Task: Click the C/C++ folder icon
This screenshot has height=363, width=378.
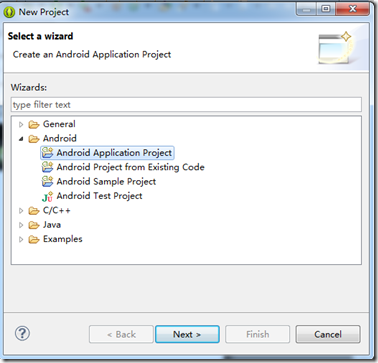Action: [34, 211]
